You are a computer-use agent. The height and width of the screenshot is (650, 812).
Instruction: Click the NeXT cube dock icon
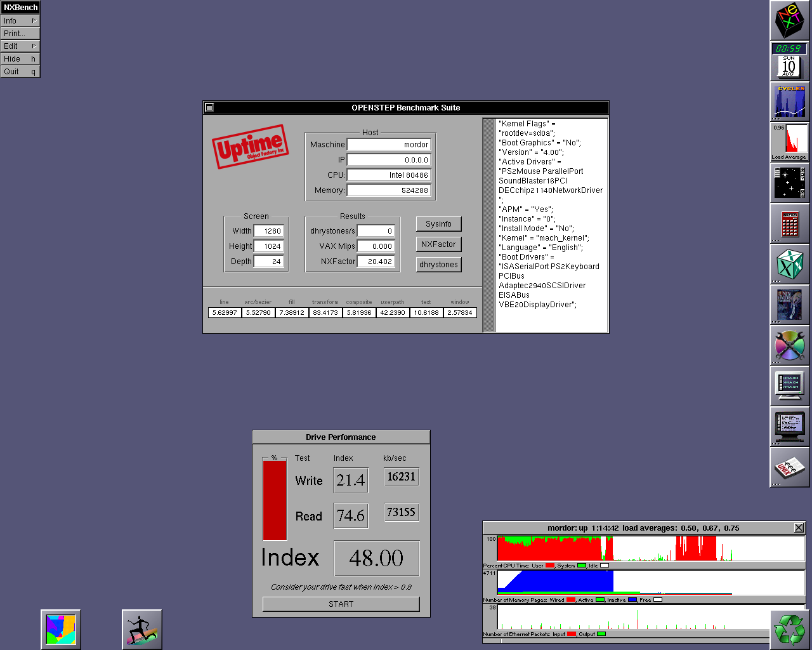click(789, 20)
